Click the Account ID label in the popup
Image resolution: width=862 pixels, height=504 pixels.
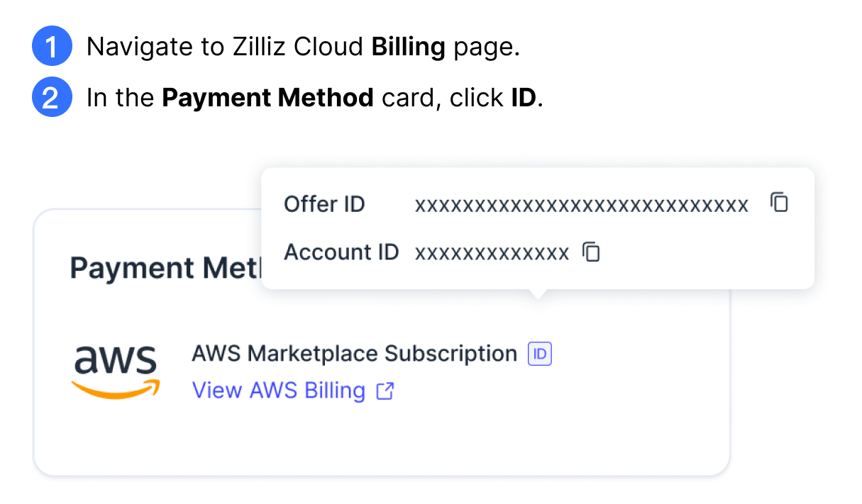341,252
